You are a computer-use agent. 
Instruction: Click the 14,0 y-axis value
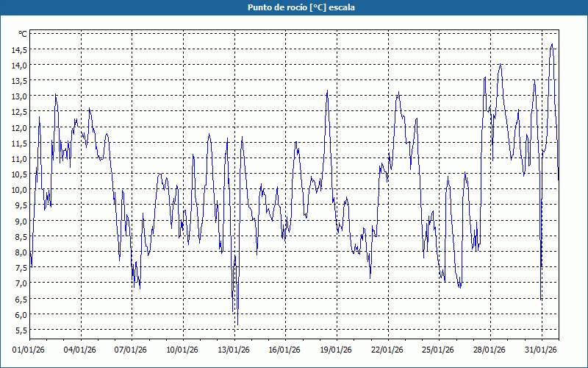coord(19,66)
